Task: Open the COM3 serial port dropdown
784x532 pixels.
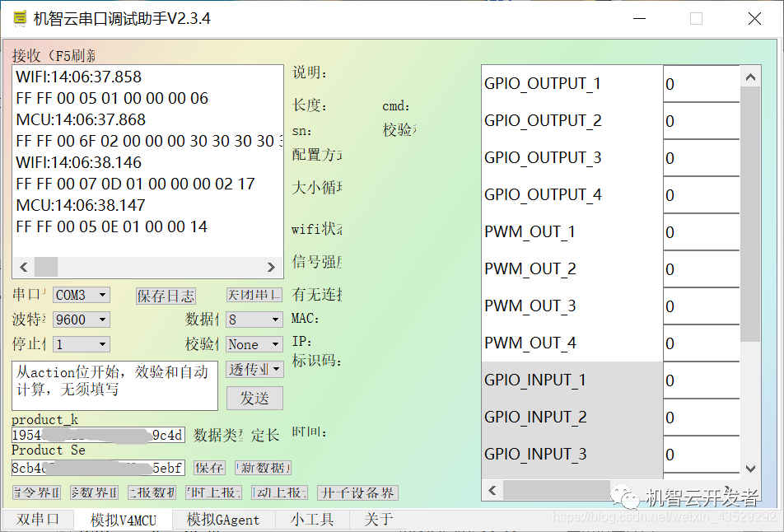Action: (80, 294)
